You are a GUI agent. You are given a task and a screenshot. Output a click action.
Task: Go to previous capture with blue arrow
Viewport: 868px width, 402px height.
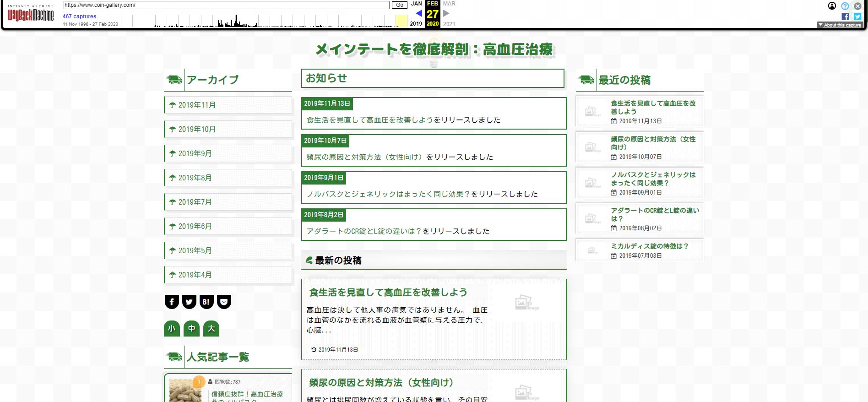point(418,14)
